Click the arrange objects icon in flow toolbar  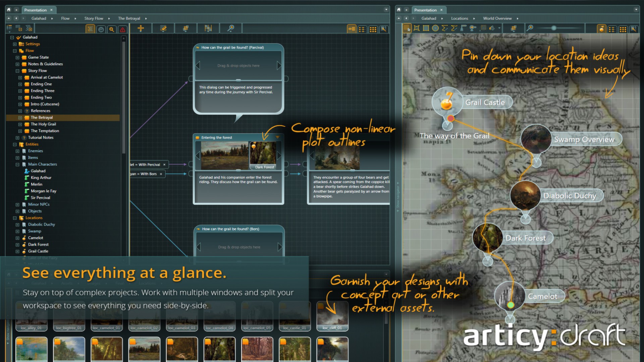click(185, 28)
